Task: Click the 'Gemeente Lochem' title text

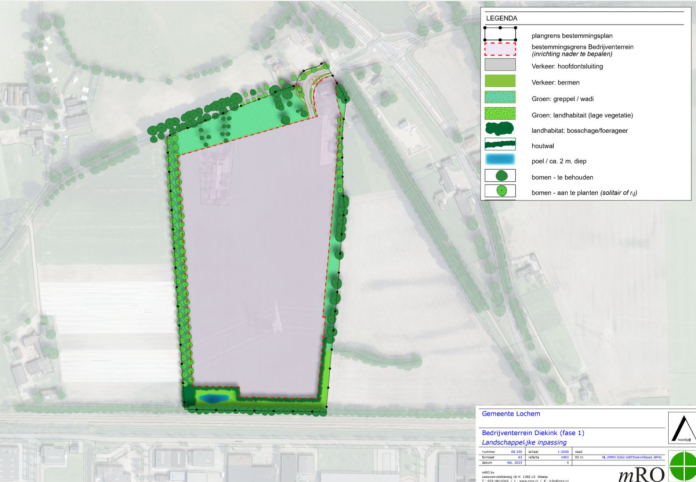Action: (511, 414)
